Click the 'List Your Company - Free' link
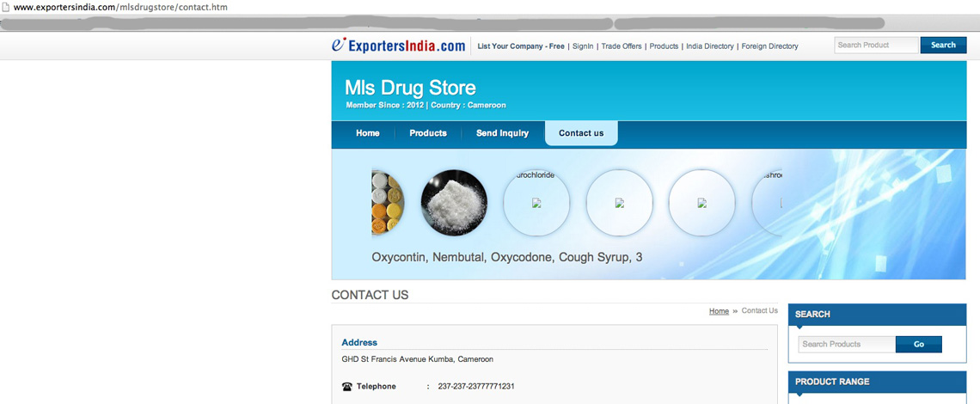This screenshot has width=980, height=404. click(x=521, y=46)
